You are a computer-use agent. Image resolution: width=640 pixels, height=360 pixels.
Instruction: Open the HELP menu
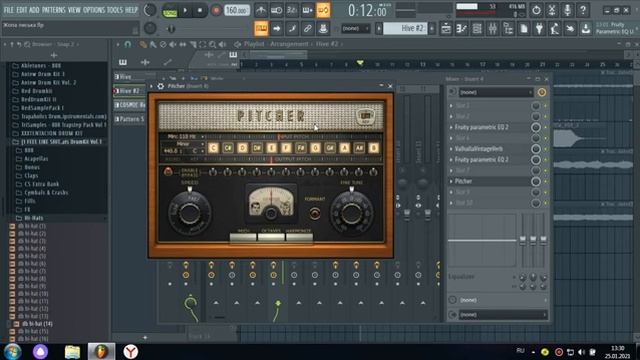click(x=131, y=10)
